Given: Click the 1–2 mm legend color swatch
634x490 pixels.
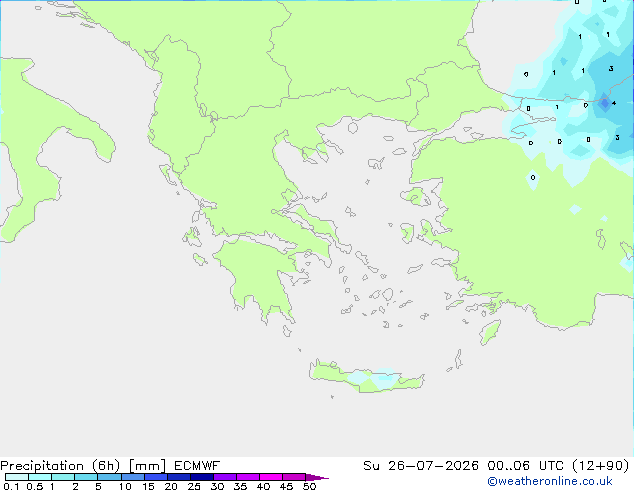Looking at the screenshot, I should point(63,477).
